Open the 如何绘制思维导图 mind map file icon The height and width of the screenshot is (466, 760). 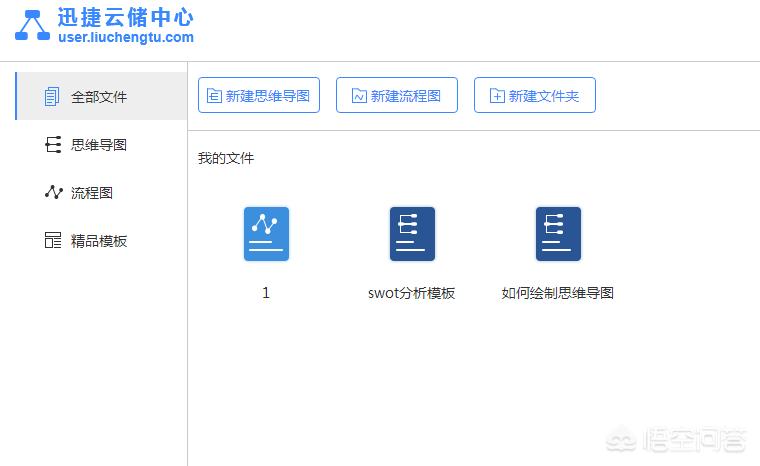tap(558, 234)
